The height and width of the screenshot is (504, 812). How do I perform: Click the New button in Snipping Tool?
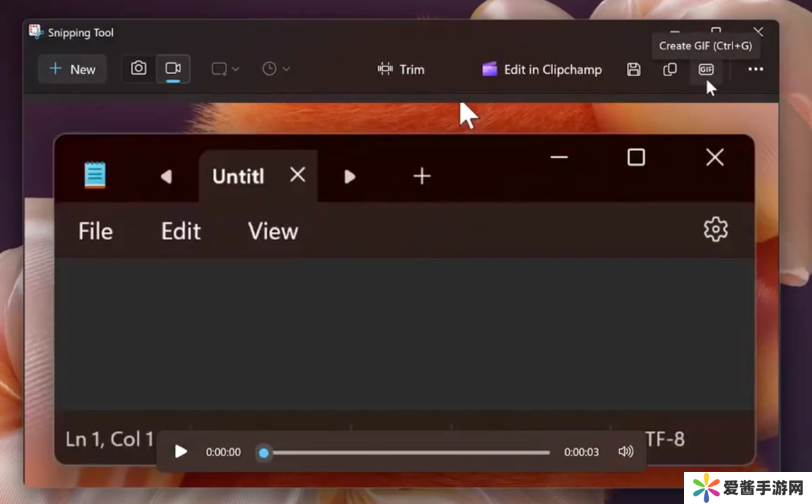point(72,69)
